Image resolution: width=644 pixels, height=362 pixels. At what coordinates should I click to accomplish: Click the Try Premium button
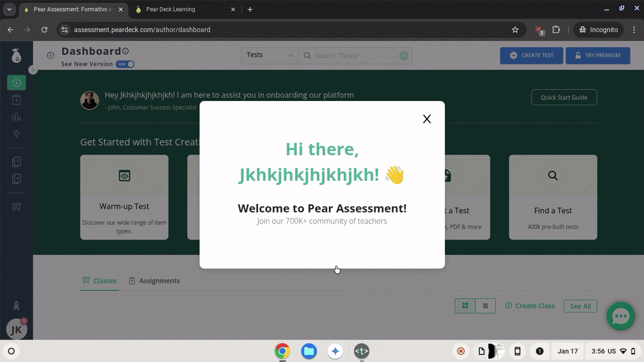coord(598,55)
